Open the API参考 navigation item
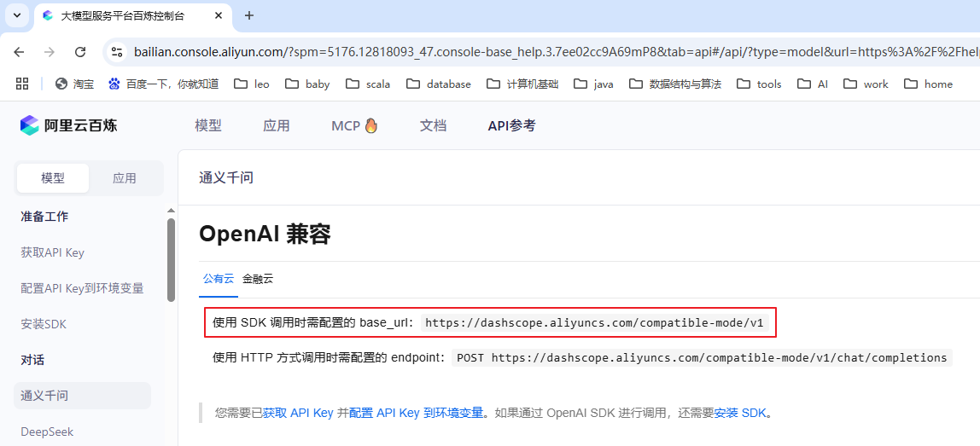 [512, 125]
